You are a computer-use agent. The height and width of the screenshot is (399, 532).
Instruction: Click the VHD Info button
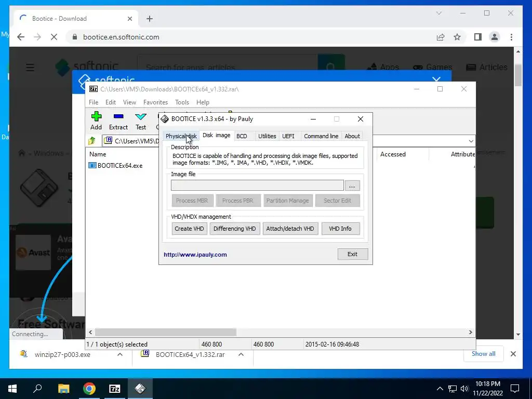coord(340,229)
